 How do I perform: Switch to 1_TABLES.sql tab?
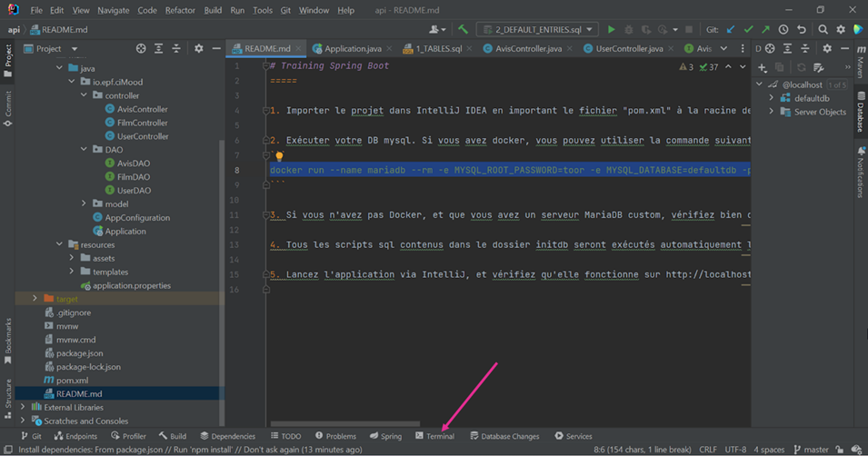click(x=438, y=49)
